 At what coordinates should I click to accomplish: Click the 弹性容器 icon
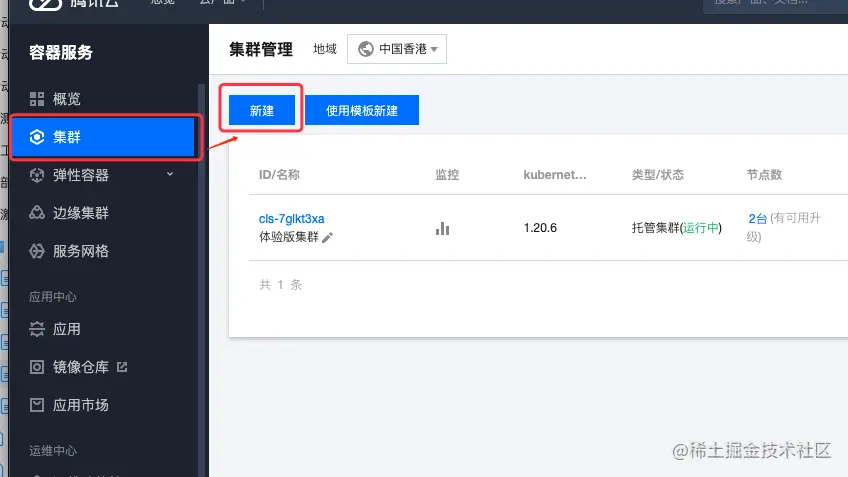pos(37,175)
